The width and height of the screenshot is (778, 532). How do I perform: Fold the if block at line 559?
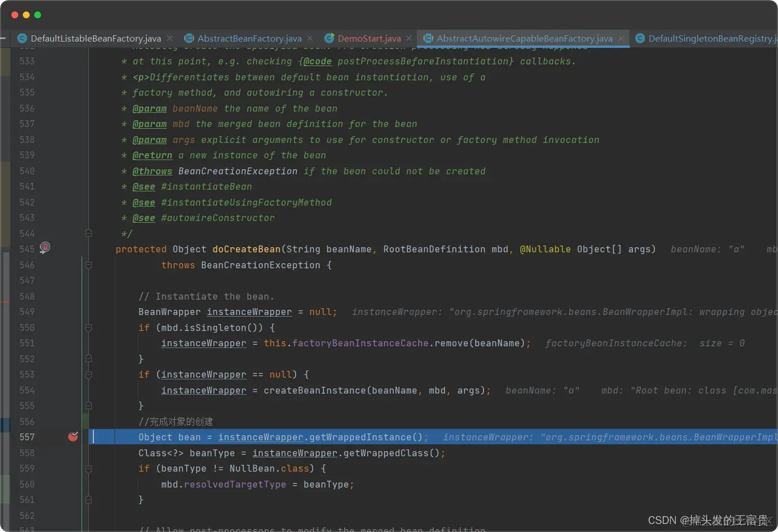[88, 469]
